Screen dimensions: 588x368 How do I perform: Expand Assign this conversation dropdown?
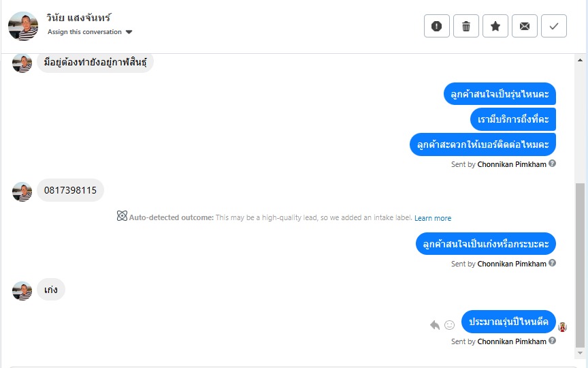(x=90, y=32)
